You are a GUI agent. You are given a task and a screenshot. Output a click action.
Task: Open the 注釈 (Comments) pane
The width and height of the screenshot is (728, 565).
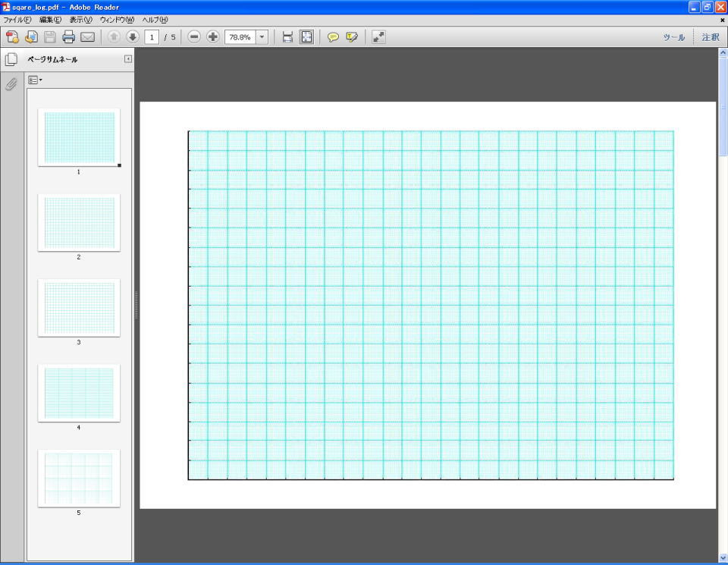pyautogui.click(x=711, y=37)
